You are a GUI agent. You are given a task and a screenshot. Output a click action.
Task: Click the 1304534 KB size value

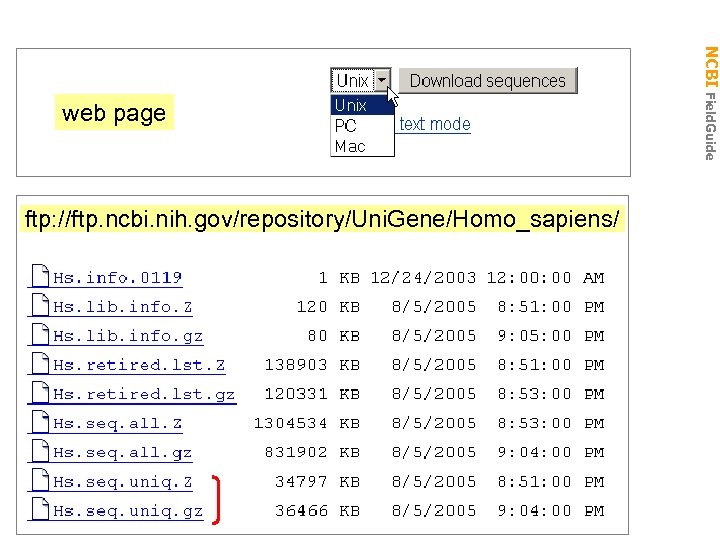click(307, 423)
